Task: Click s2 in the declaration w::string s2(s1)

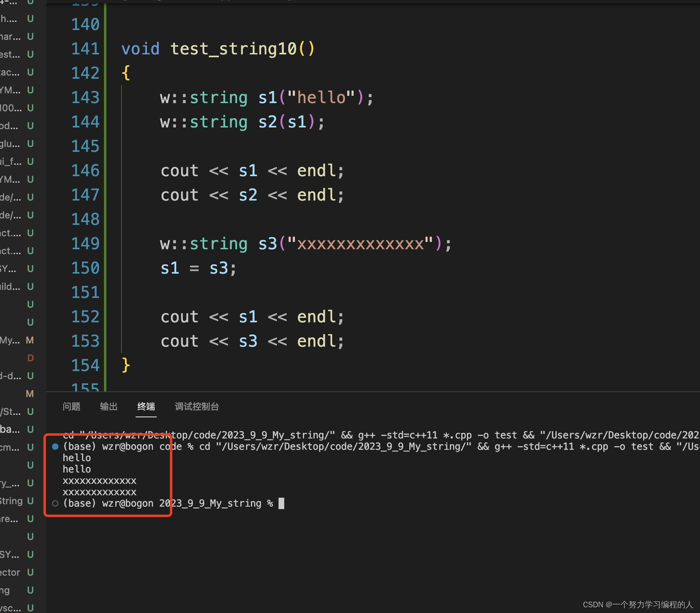Action: point(268,122)
